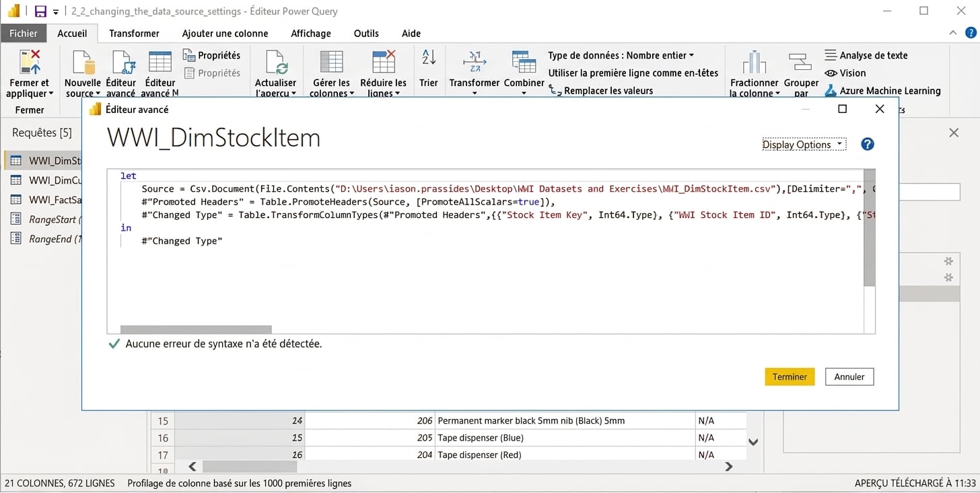Click the Vision eye icon

[831, 73]
